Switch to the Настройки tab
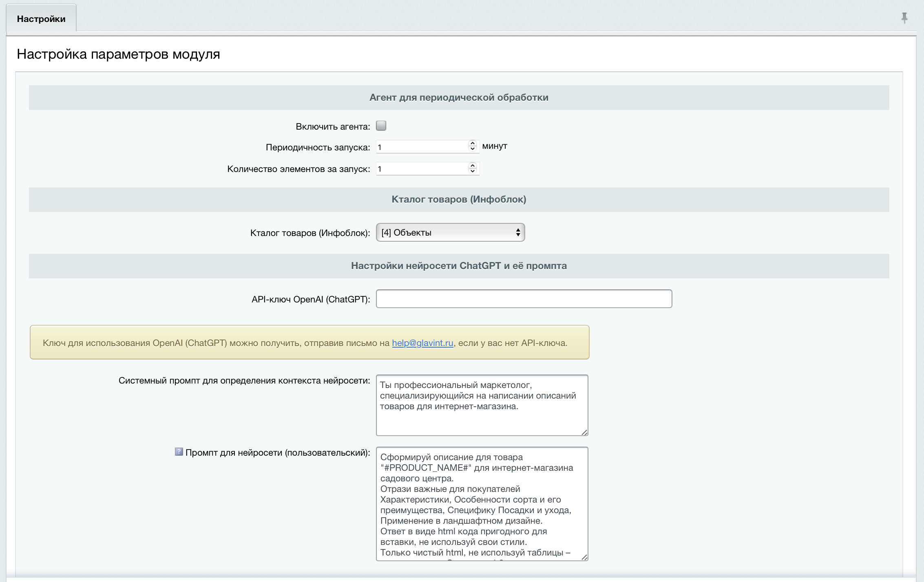Screen dimensions: 924x582 41,19
